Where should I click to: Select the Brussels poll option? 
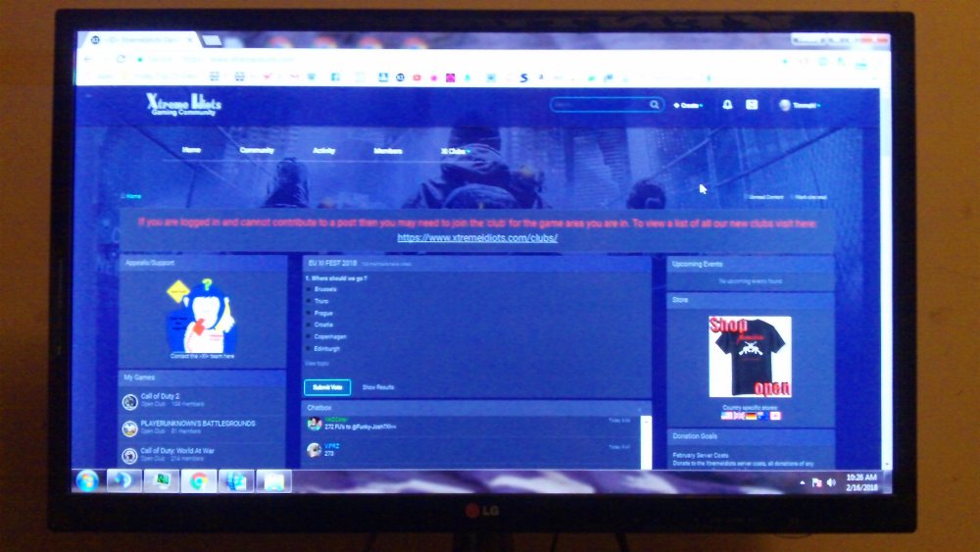[x=310, y=290]
